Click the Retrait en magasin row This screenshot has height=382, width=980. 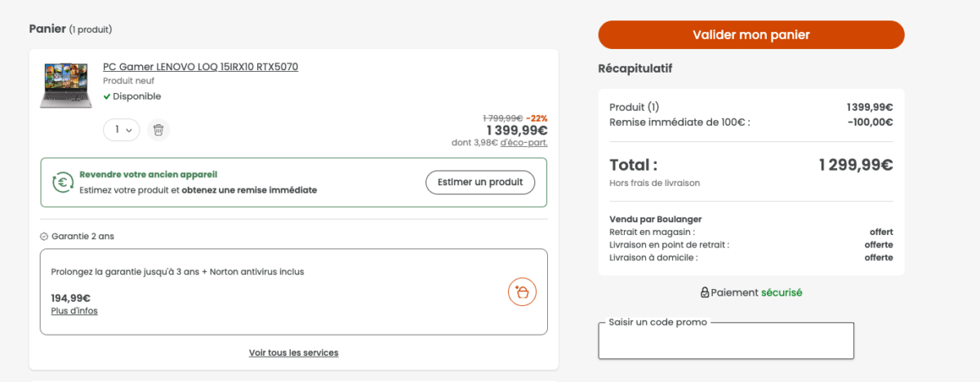(751, 232)
